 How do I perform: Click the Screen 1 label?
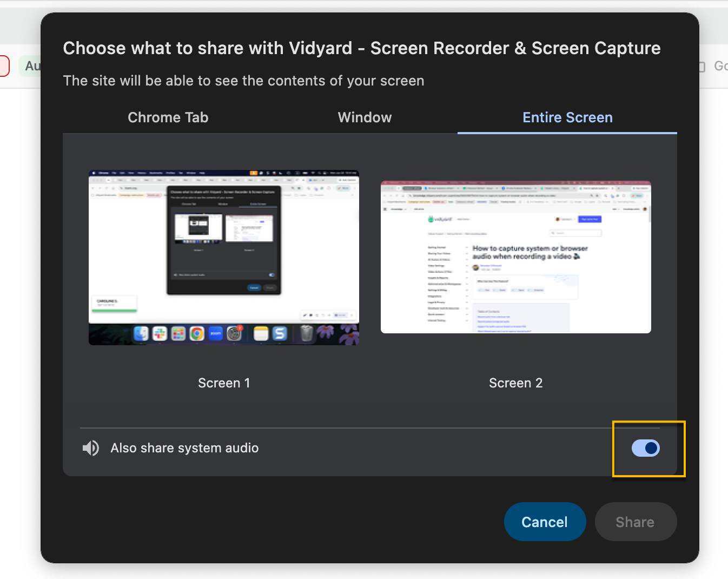tap(224, 383)
